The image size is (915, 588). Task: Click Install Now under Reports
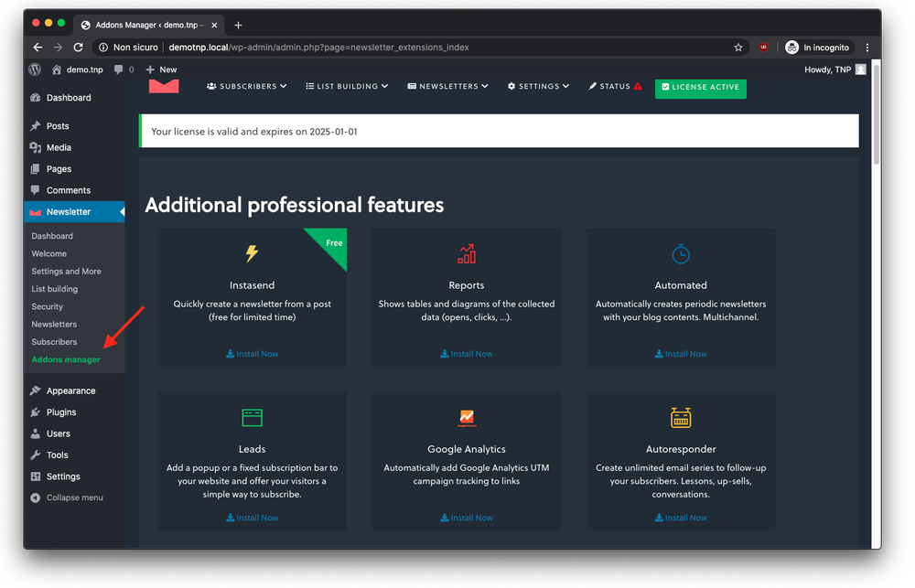pos(467,354)
